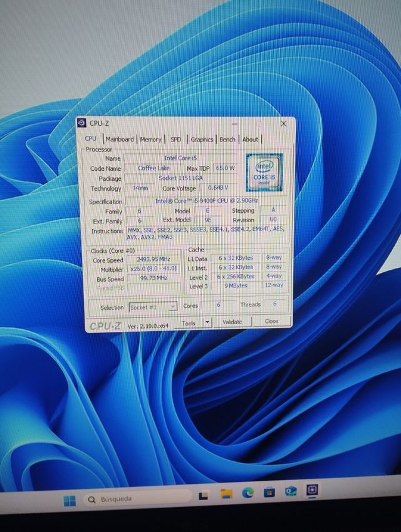Open the SPD tab
Screen dimensions: 401x532
pyautogui.click(x=175, y=140)
